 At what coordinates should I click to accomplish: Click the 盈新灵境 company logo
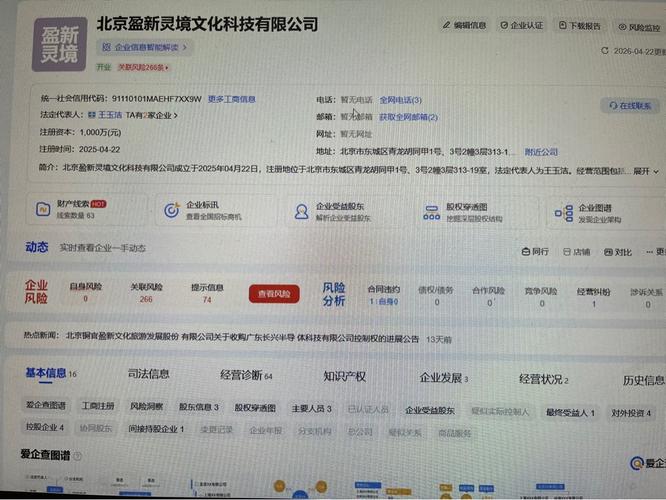(59, 45)
